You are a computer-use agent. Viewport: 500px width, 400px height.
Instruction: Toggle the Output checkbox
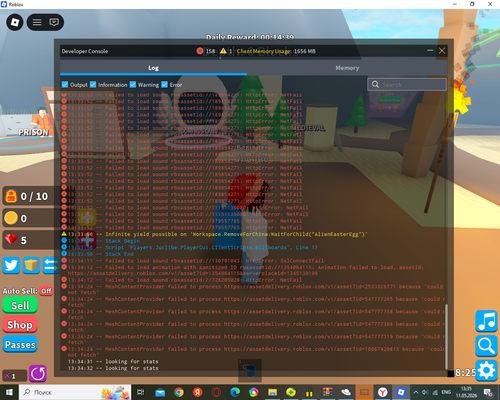65,85
